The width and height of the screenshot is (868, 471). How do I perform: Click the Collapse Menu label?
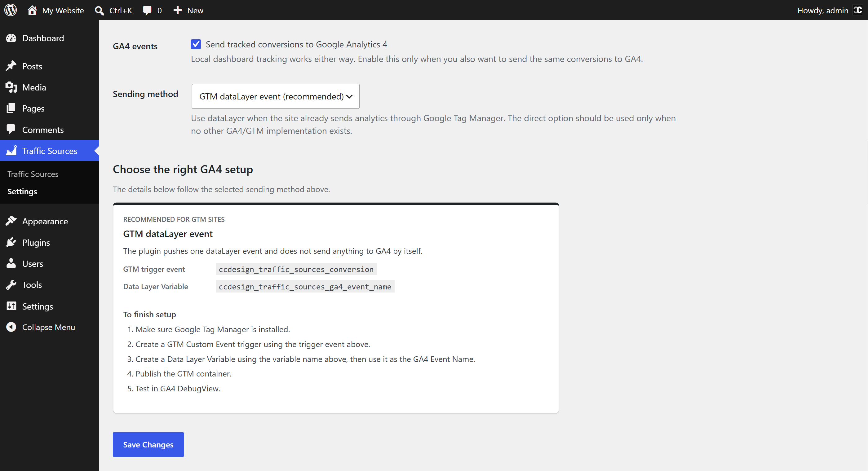tap(49, 327)
